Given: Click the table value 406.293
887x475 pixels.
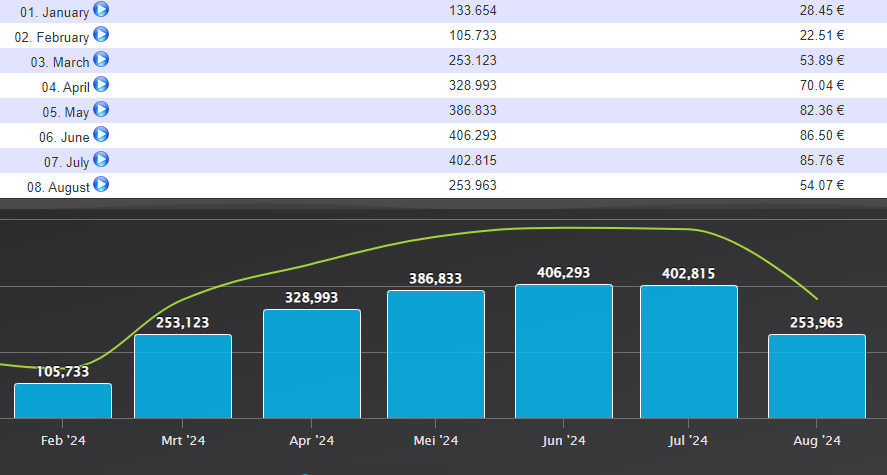Looking at the screenshot, I should [x=473, y=135].
